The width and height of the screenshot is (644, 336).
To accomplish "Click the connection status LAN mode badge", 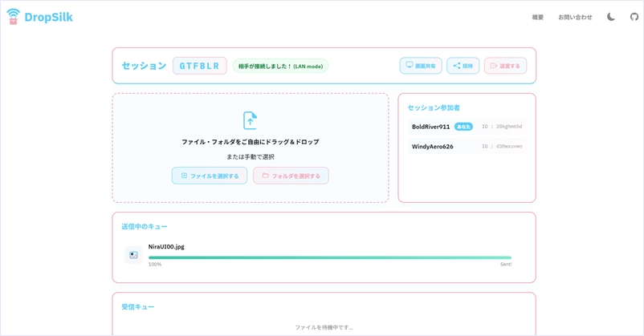I will [280, 67].
